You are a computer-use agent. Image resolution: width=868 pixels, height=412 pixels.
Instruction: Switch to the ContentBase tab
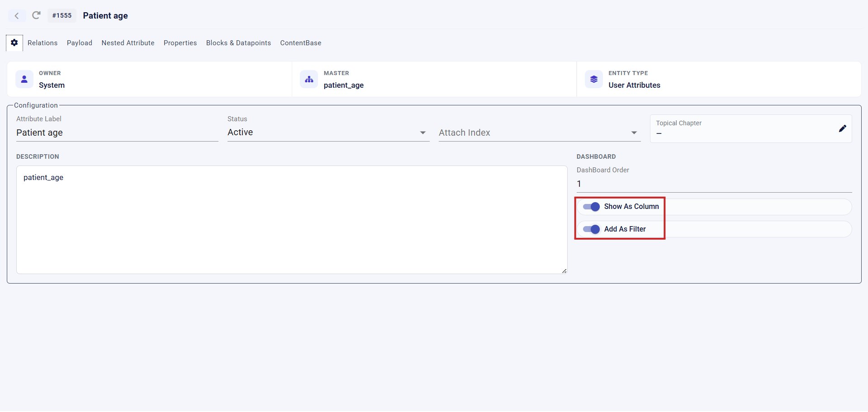point(301,43)
